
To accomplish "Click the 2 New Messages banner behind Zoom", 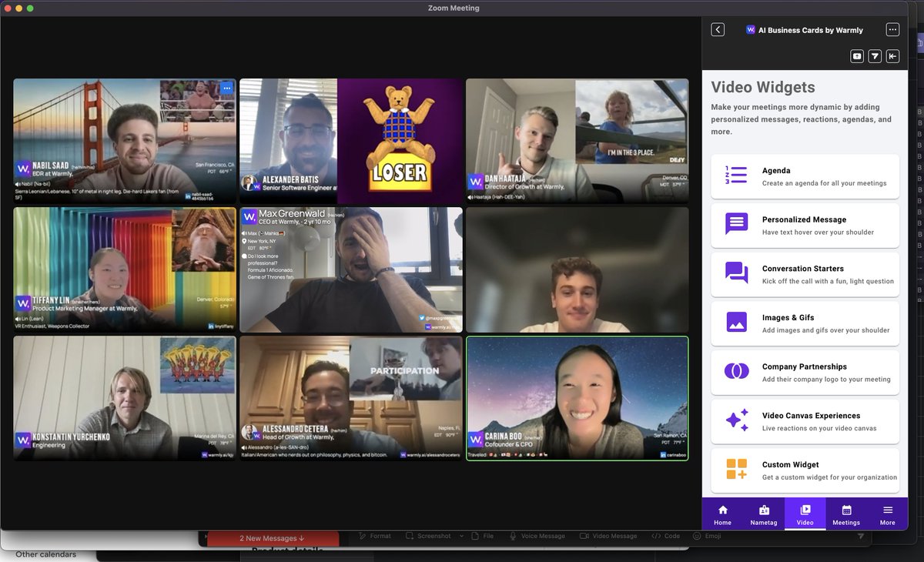I will (x=272, y=538).
